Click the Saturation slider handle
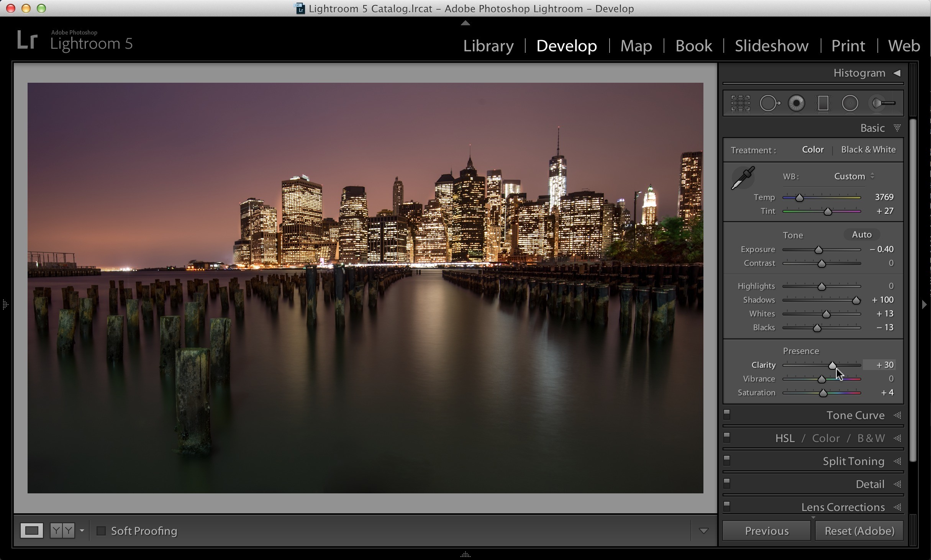 tap(823, 393)
